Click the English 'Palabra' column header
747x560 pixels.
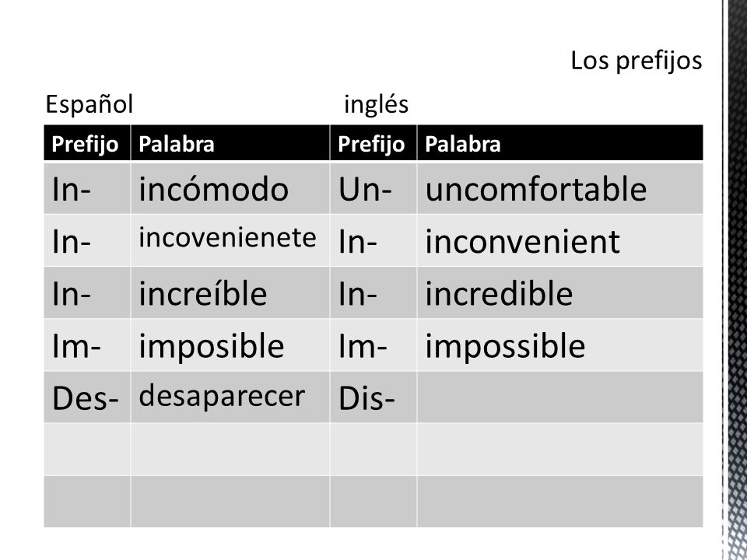coord(560,143)
